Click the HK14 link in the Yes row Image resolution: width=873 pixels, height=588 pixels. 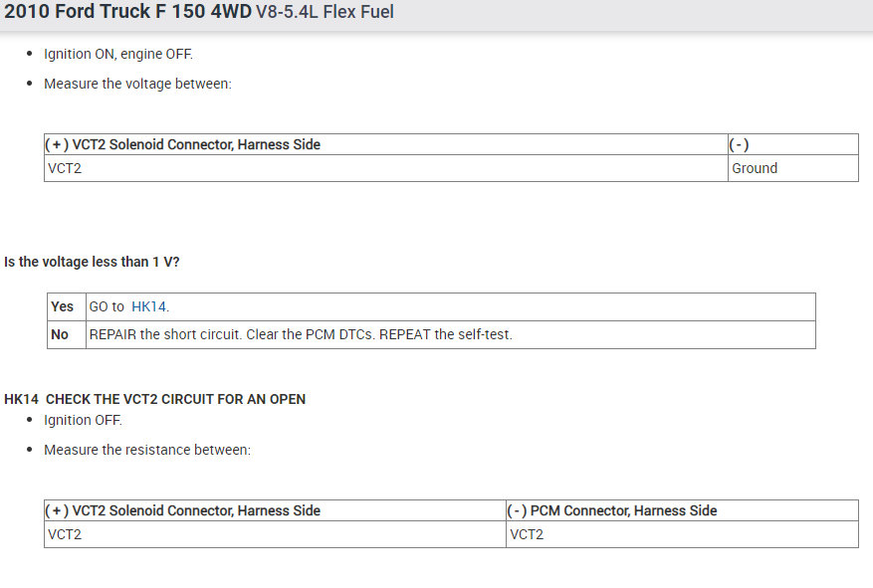148,306
